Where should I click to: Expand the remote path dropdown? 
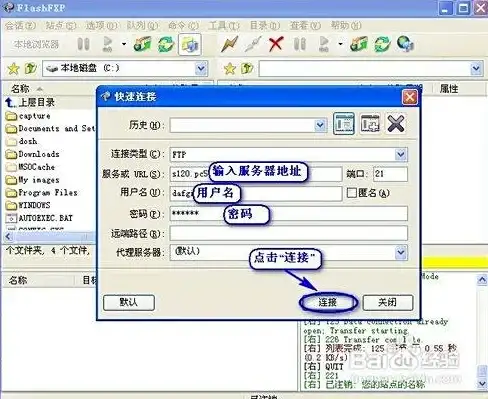[476, 69]
